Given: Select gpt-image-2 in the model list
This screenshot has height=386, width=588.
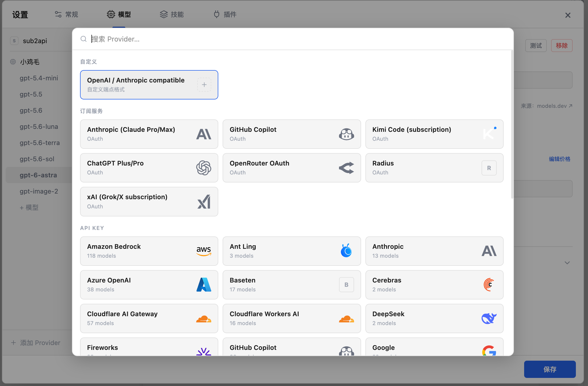Looking at the screenshot, I should [x=39, y=191].
